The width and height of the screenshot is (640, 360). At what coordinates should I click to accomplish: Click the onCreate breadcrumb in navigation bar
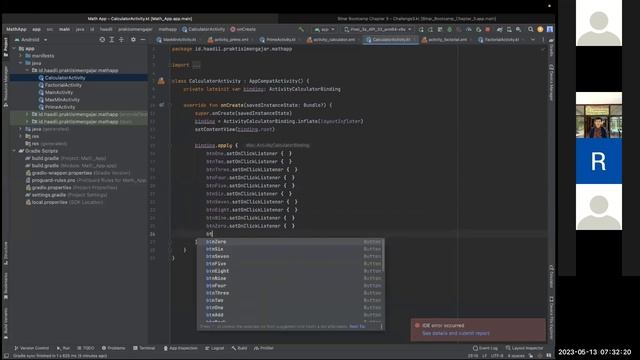pyautogui.click(x=243, y=29)
